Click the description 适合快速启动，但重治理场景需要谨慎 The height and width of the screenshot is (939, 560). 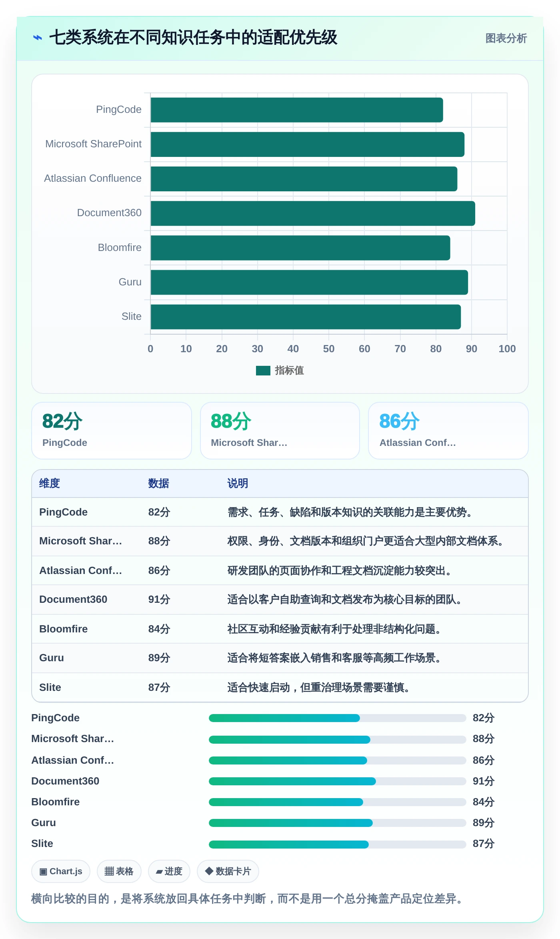point(318,688)
